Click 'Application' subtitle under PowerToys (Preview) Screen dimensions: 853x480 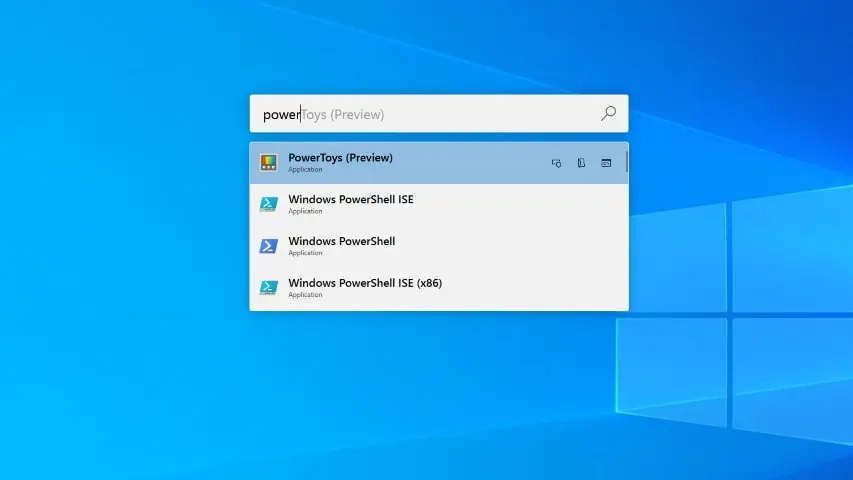[305, 170]
